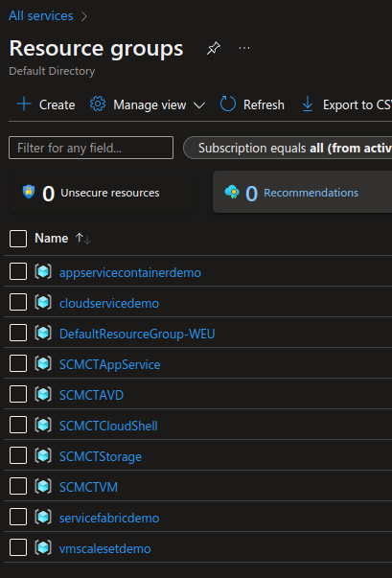Click resource group icon beside SCMCTStorage

coord(43,455)
